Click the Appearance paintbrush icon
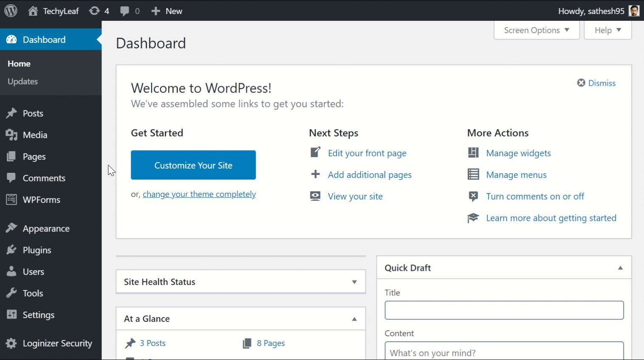This screenshot has height=360, width=644. tap(11, 228)
